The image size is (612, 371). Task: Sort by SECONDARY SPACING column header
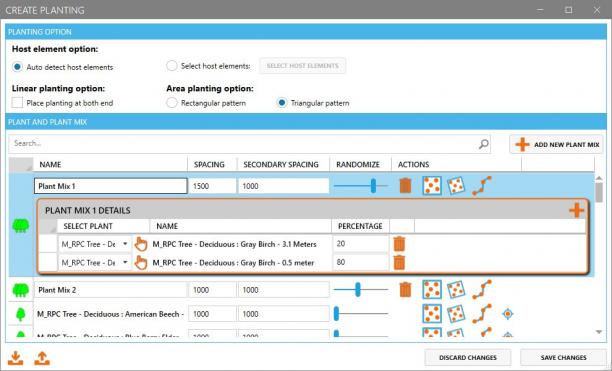pos(283,165)
